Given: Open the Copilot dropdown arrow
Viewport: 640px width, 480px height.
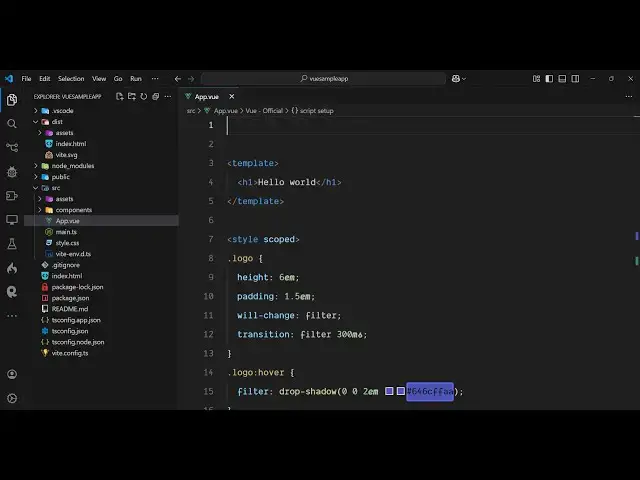Looking at the screenshot, I should 464,79.
